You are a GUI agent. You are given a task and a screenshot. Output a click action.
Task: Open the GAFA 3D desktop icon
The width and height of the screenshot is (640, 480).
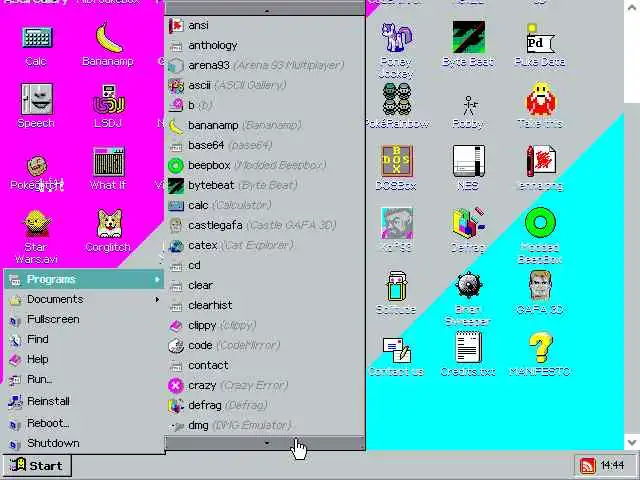click(540, 292)
